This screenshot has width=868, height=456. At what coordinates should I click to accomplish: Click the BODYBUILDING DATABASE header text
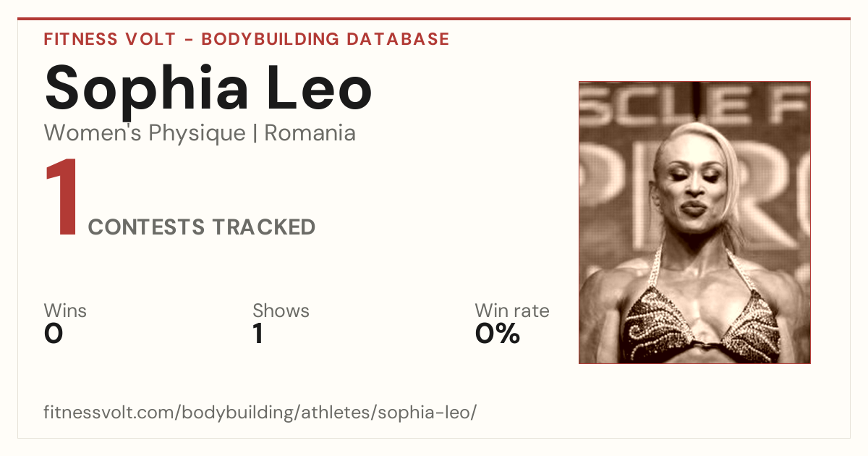point(325,39)
